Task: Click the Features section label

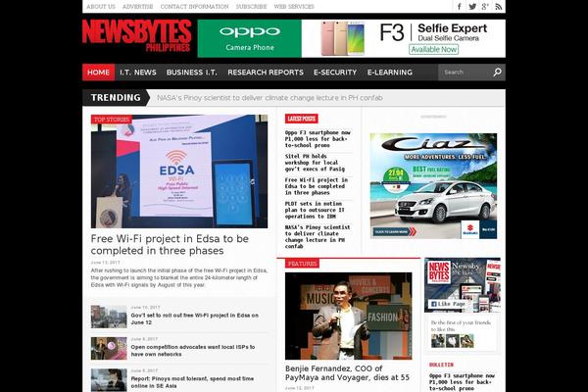Action: coord(302,264)
